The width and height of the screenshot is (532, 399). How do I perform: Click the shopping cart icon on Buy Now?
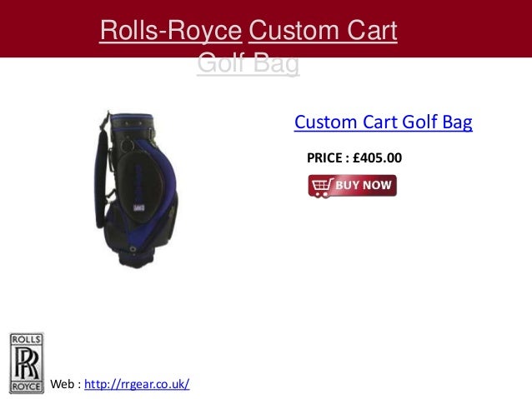(323, 187)
